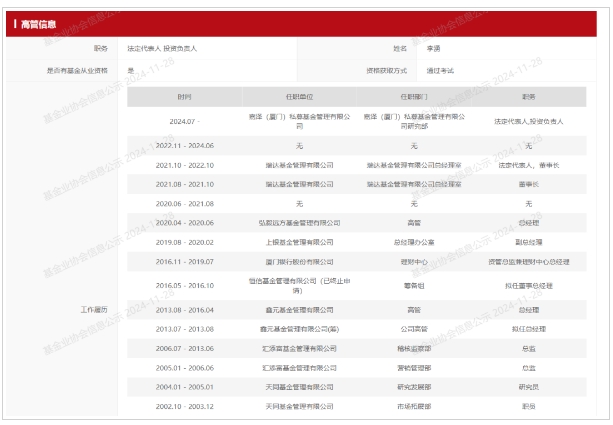
Task: Click the 姓名 field label
Action: (400, 48)
